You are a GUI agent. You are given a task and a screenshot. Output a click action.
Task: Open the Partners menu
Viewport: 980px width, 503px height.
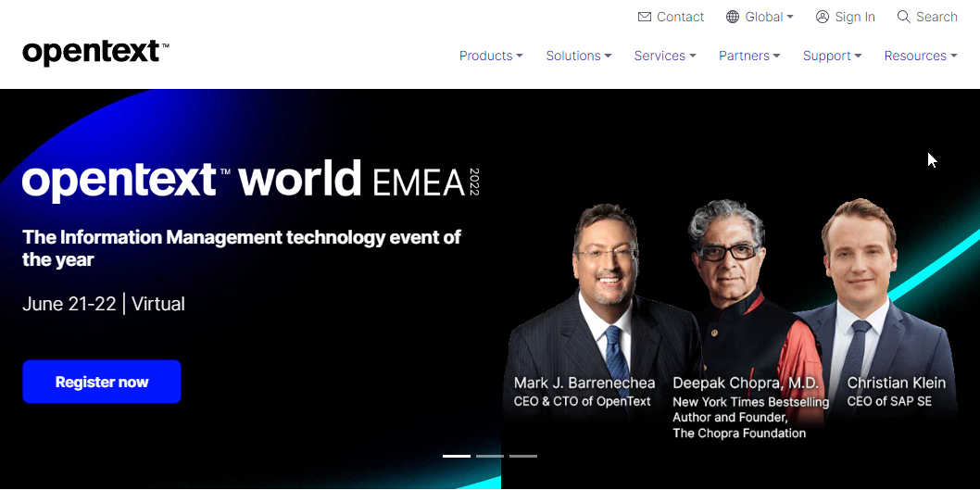click(749, 56)
